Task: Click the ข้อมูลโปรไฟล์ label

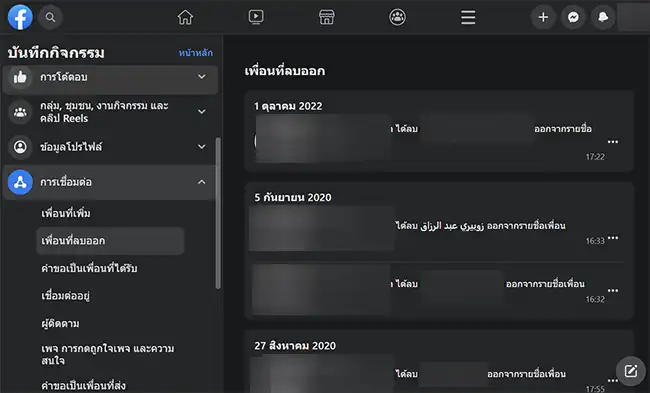Action: [x=71, y=147]
